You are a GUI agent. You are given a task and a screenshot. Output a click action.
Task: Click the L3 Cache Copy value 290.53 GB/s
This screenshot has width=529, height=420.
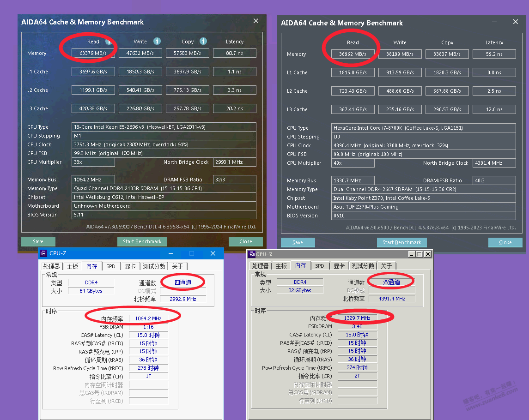pyautogui.click(x=447, y=109)
